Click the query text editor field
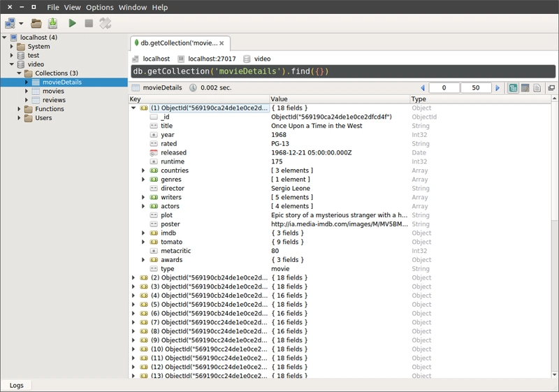Image resolution: width=559 pixels, height=392 pixels. point(343,71)
